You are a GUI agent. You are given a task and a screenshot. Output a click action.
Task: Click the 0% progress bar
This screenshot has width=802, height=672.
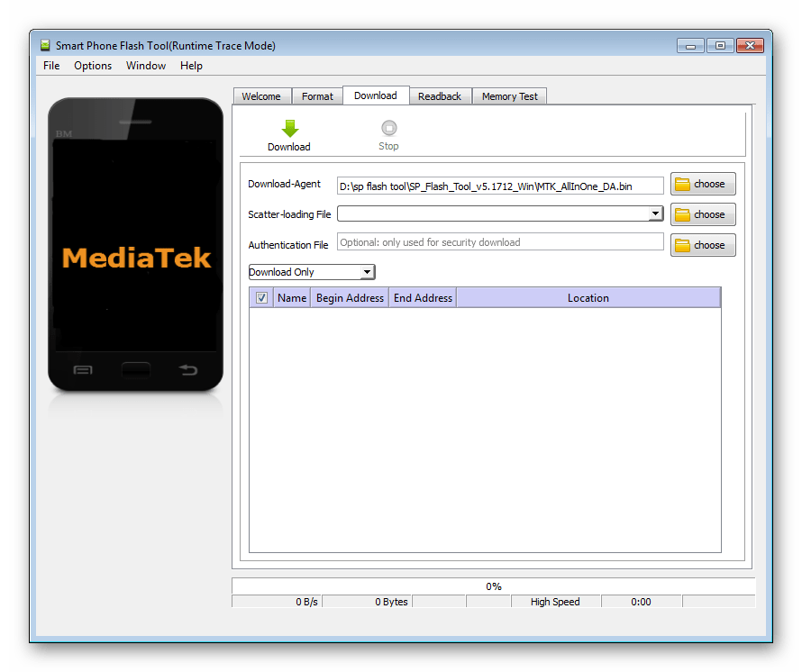tap(494, 586)
